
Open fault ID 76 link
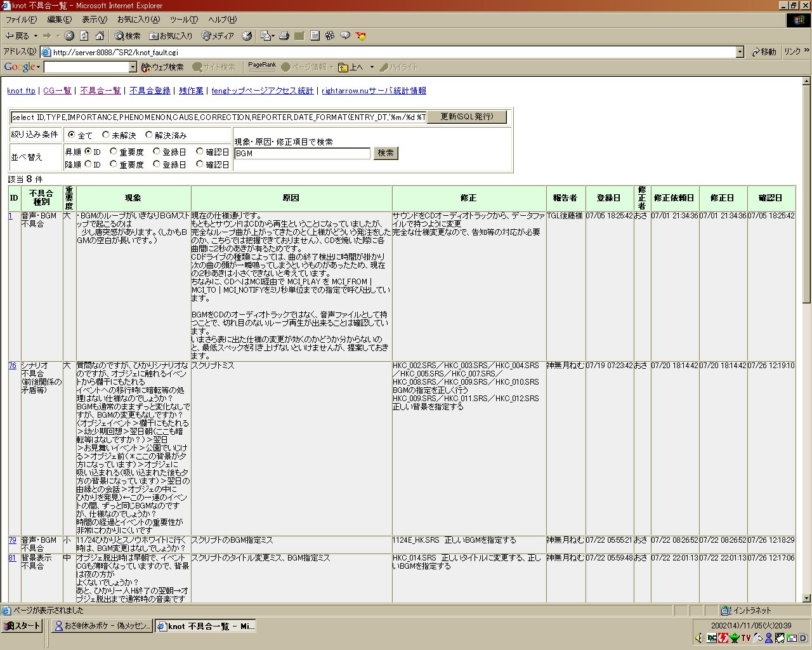12,366
